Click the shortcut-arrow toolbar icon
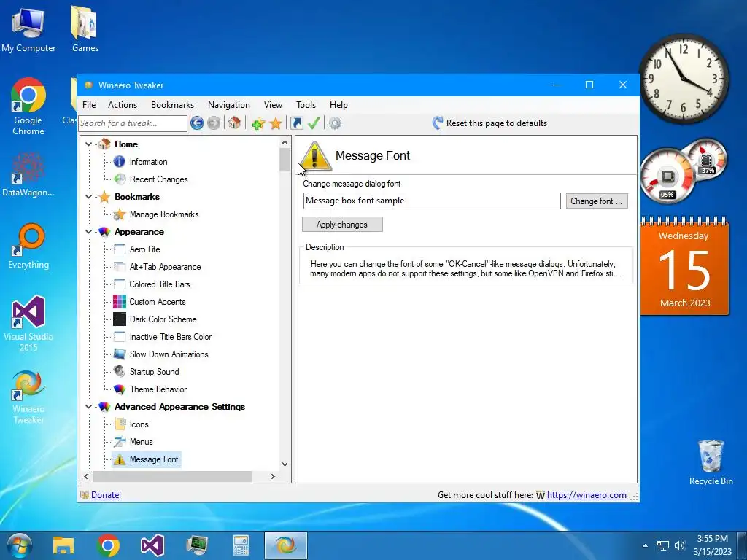 [x=297, y=123]
